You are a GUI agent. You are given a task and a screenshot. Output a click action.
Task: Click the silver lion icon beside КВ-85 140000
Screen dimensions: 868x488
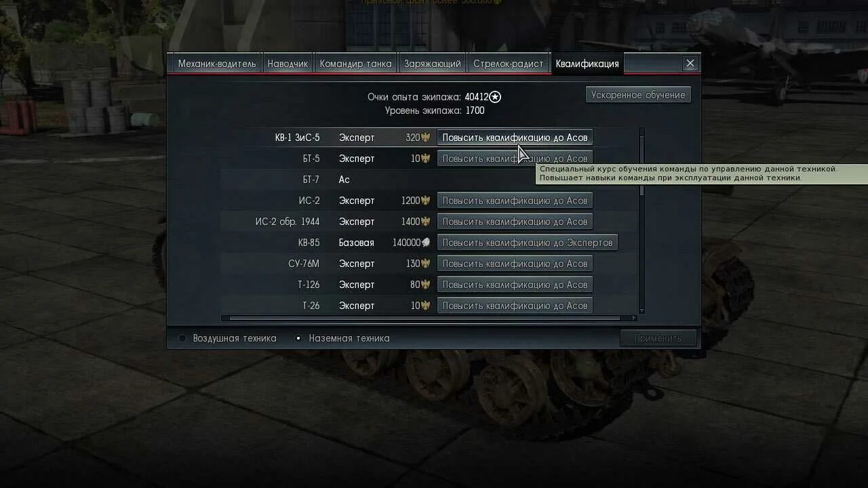point(426,243)
